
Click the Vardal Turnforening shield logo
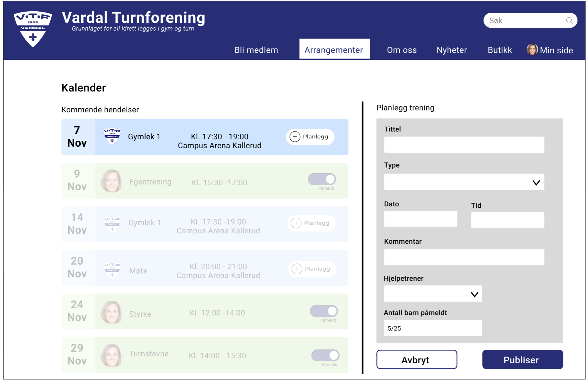(33, 29)
